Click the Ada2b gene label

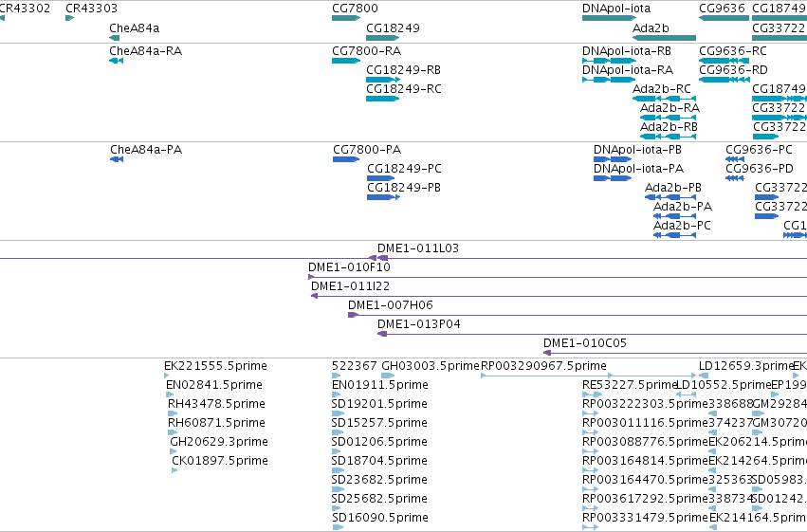pos(651,28)
